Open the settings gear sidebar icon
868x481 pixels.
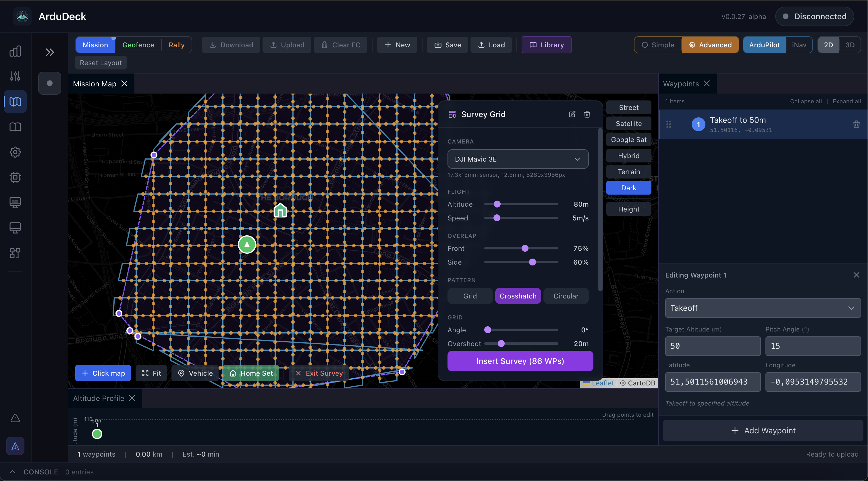click(15, 152)
